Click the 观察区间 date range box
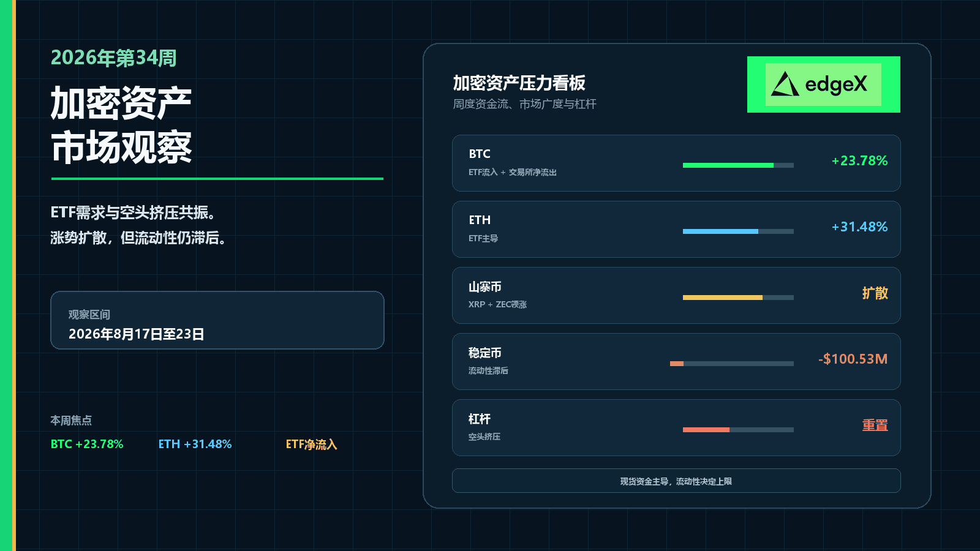This screenshot has width=980, height=551. [x=217, y=320]
